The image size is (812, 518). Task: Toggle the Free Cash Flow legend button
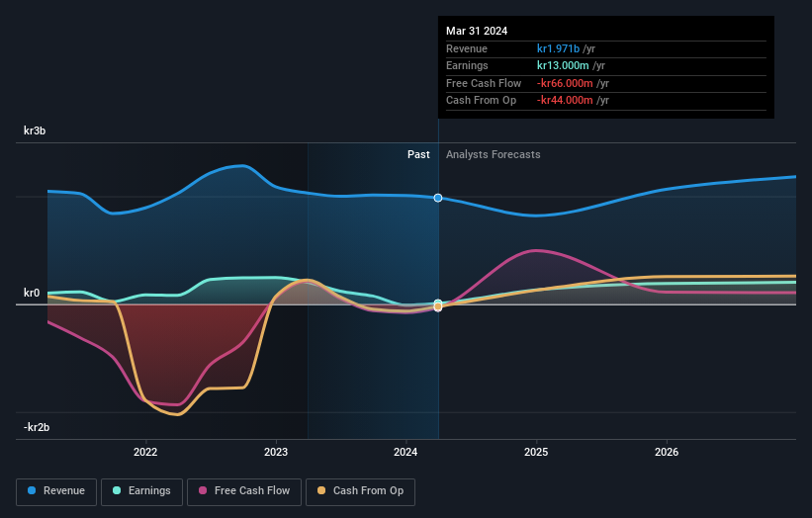[244, 491]
